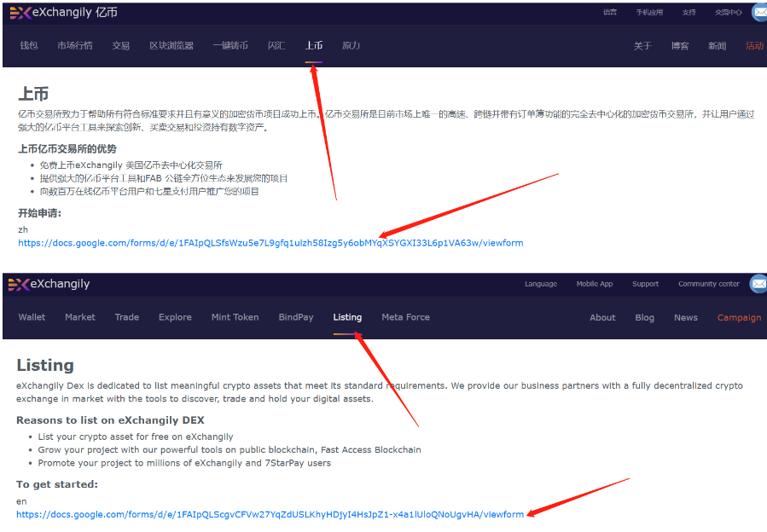Open the 交流中心 menu
The width and height of the screenshot is (767, 532).
[x=729, y=12]
